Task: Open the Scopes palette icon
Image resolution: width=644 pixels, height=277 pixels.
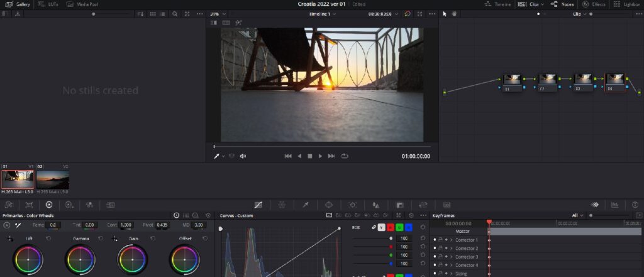Action: click(615, 205)
